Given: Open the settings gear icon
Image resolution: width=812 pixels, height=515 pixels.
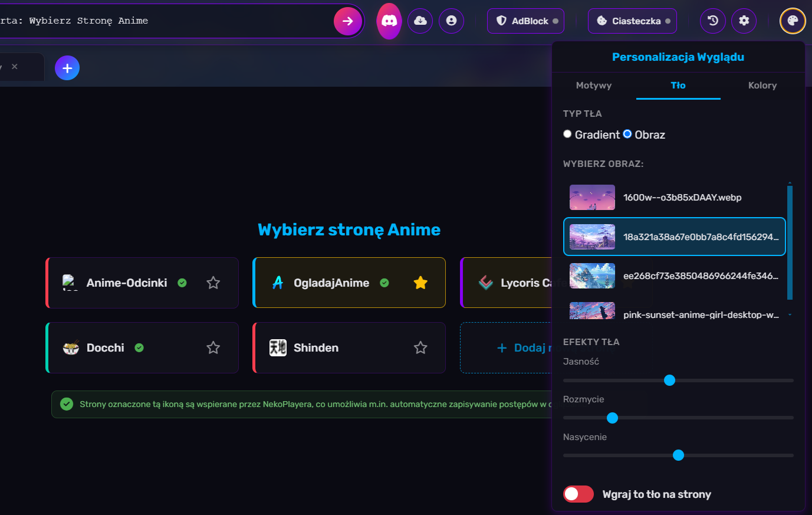Looking at the screenshot, I should pyautogui.click(x=744, y=21).
